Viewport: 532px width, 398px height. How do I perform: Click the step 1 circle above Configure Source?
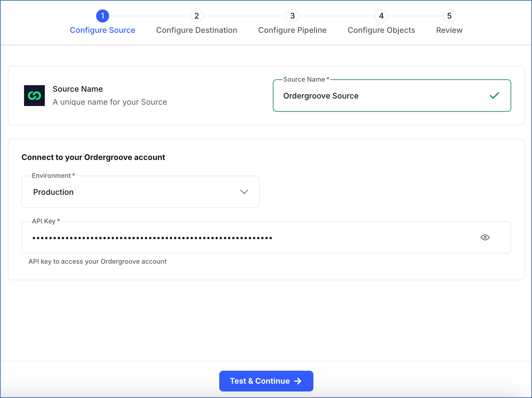click(103, 16)
